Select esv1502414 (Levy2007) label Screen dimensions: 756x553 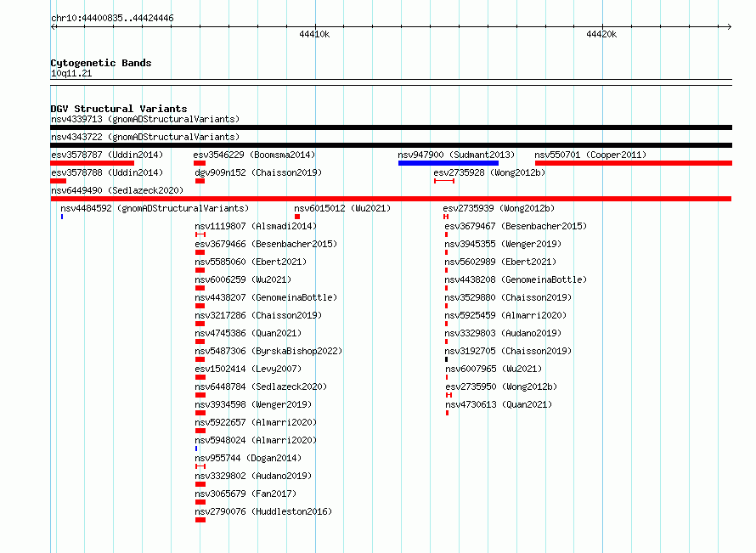pos(248,369)
